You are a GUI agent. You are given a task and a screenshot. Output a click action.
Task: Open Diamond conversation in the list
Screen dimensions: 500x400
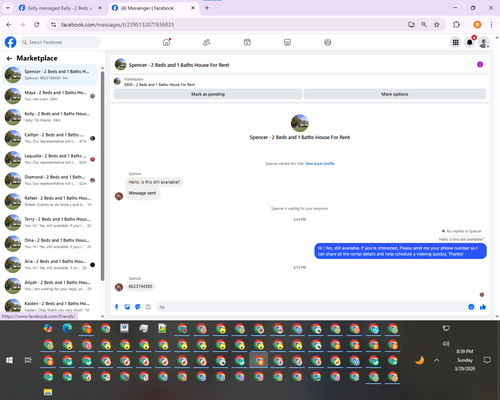tap(50, 180)
